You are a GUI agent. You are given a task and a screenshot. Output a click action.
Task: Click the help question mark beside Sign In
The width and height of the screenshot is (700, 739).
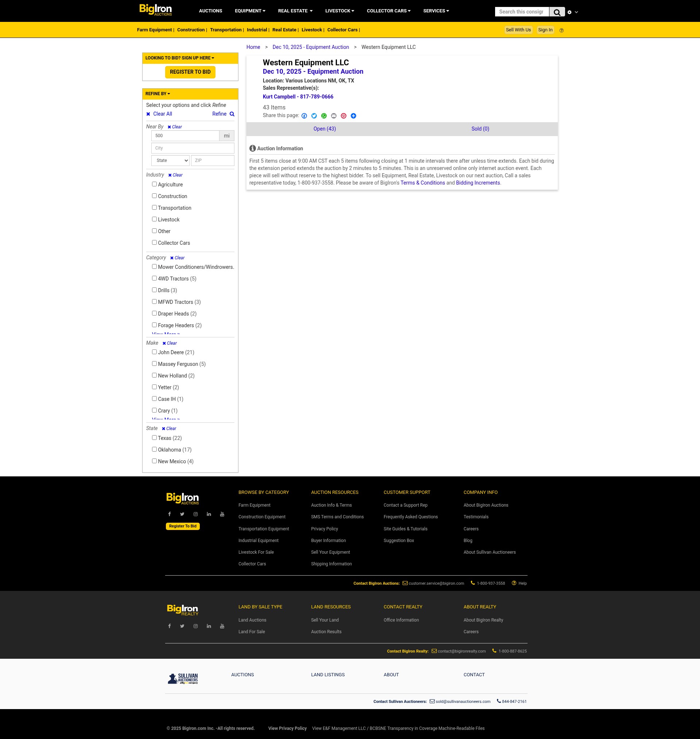click(x=561, y=31)
